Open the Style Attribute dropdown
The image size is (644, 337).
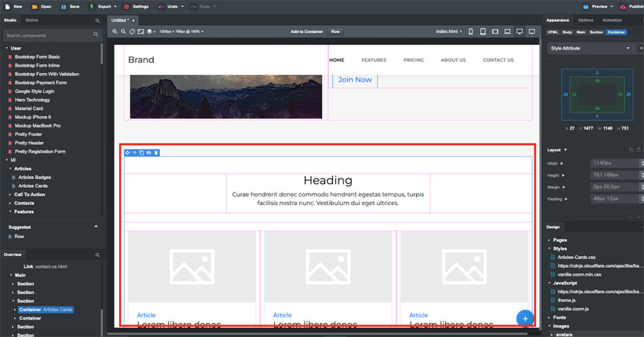point(589,48)
